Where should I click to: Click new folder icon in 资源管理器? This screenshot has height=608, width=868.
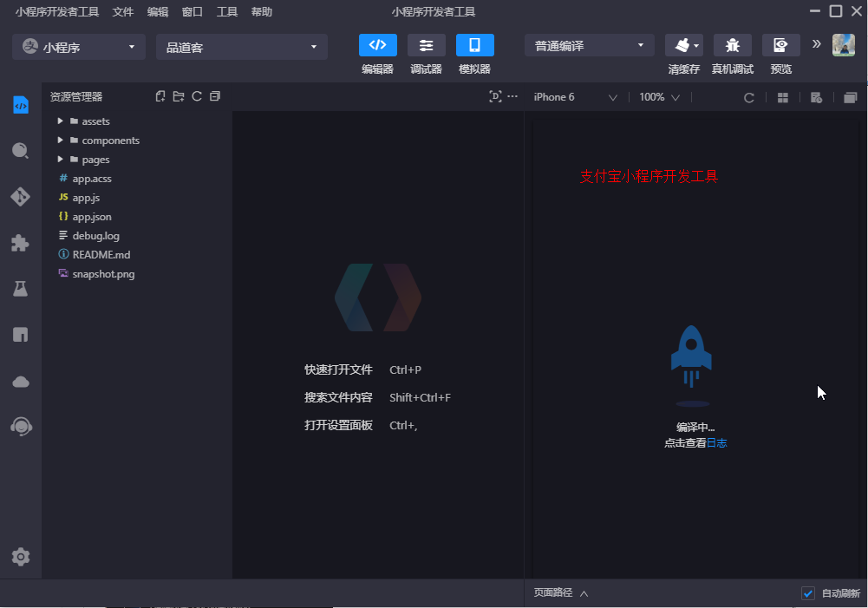coord(179,96)
